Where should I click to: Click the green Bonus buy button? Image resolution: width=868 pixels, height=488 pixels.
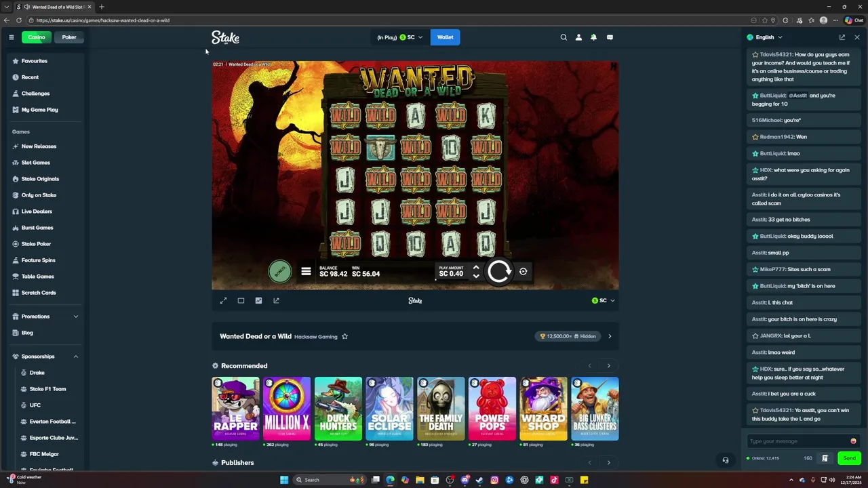(x=279, y=271)
